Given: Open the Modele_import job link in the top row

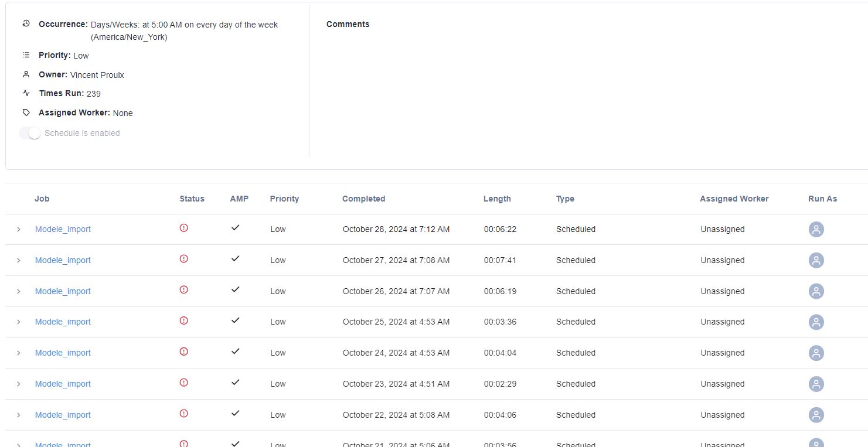Looking at the screenshot, I should pos(63,229).
